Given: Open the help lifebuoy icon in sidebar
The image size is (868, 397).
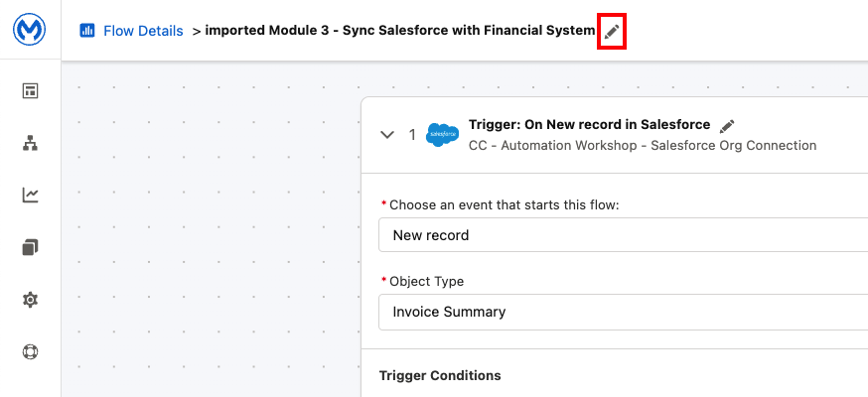Looking at the screenshot, I should [x=30, y=351].
